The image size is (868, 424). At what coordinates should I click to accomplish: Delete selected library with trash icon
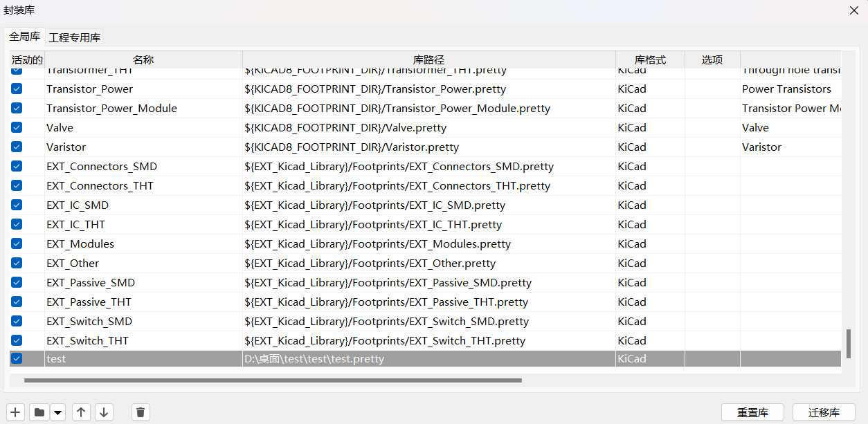click(x=141, y=412)
